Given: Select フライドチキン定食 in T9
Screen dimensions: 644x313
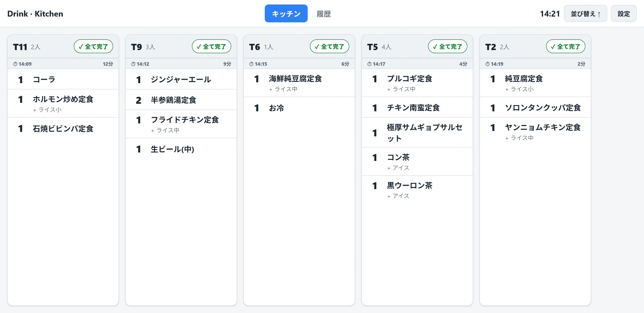Looking at the screenshot, I should (x=181, y=124).
